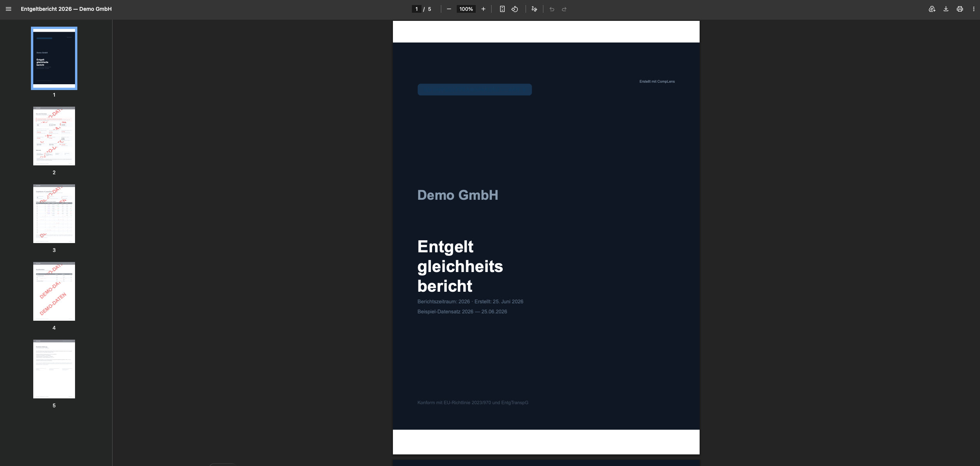
Task: Toggle the sidebar menu hamburger icon
Action: tap(9, 9)
